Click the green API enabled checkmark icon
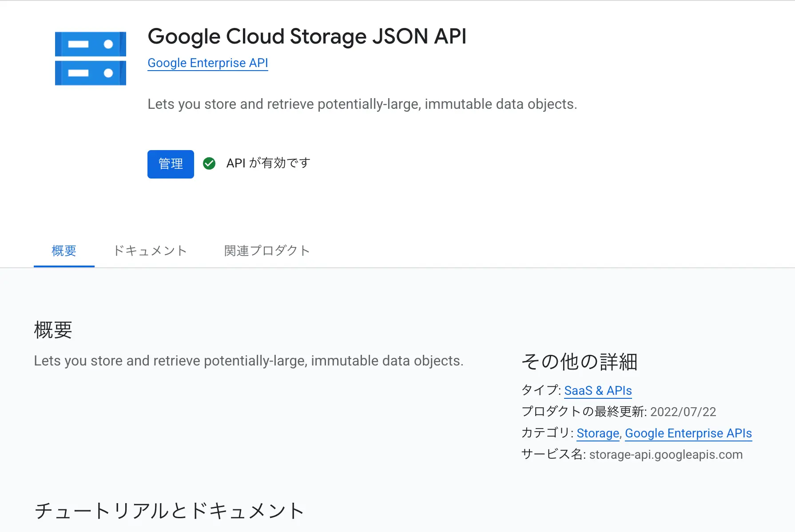The image size is (795, 532). click(209, 163)
